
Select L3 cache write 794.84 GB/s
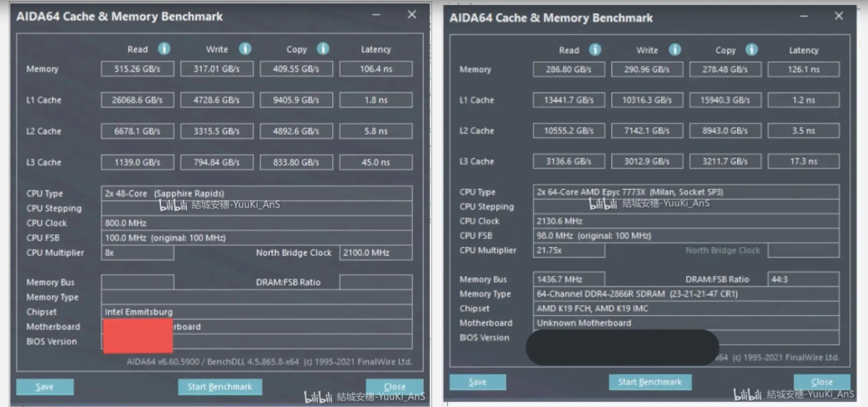click(217, 162)
